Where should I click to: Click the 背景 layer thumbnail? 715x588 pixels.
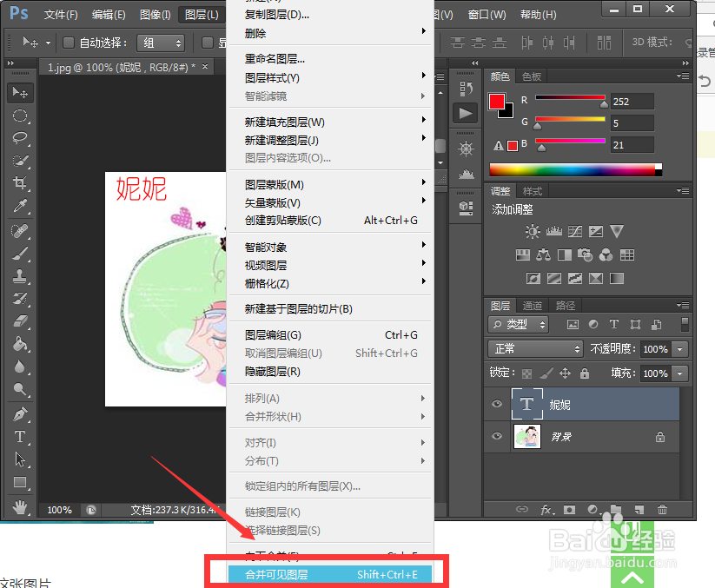528,437
